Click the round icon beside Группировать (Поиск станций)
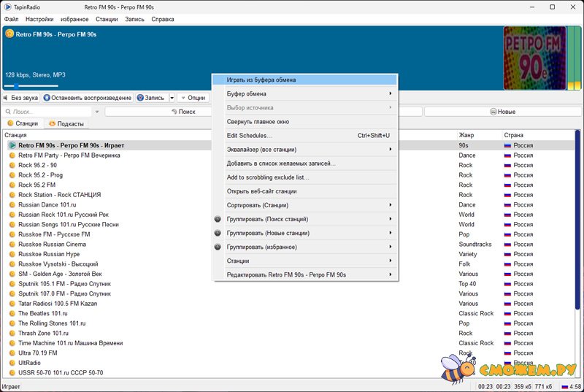Screen dimensions: 584x392 tap(218, 219)
